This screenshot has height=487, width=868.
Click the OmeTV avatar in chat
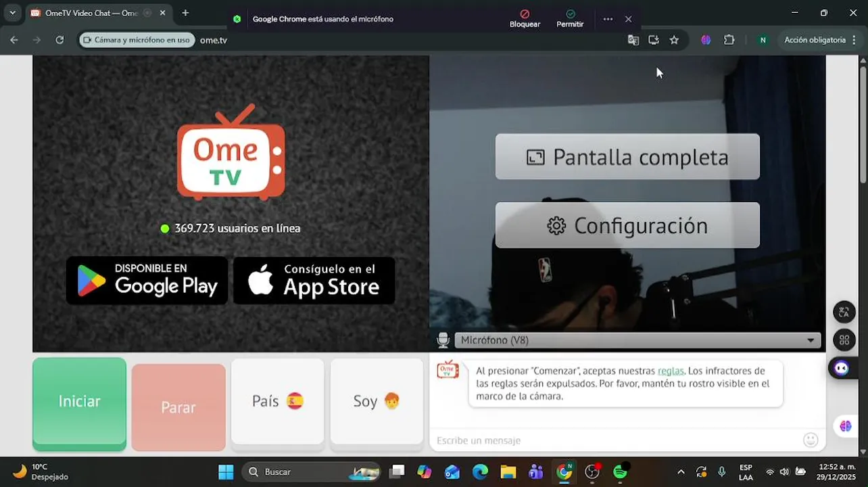pyautogui.click(x=448, y=370)
